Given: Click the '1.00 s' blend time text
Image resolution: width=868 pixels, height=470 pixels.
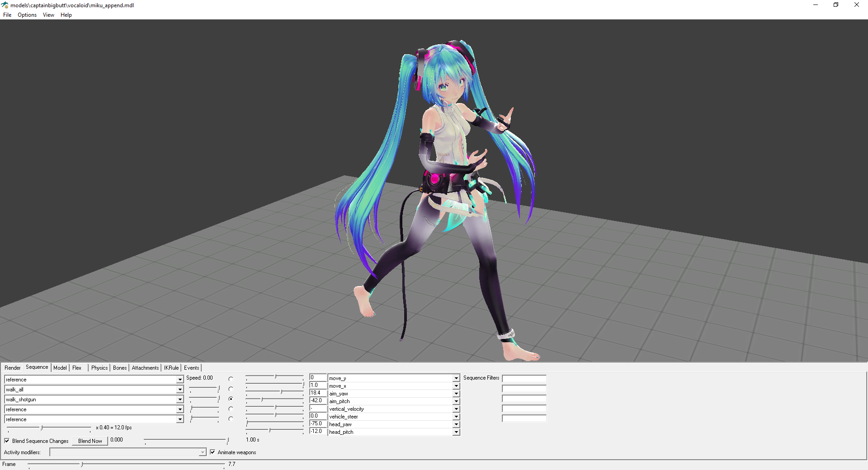Looking at the screenshot, I should coord(253,440).
